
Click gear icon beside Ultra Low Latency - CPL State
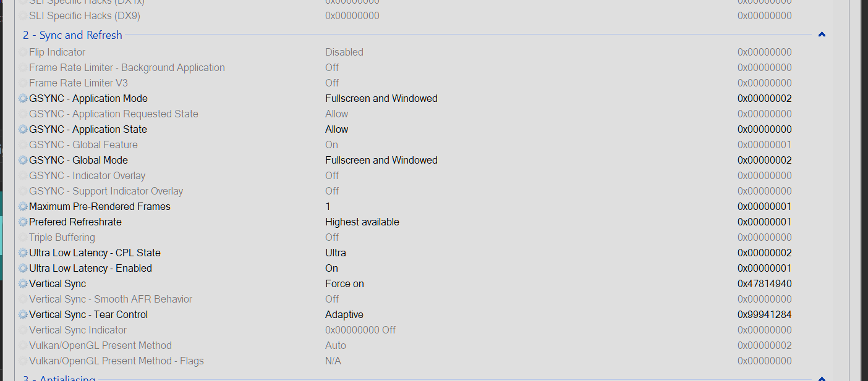coord(23,253)
